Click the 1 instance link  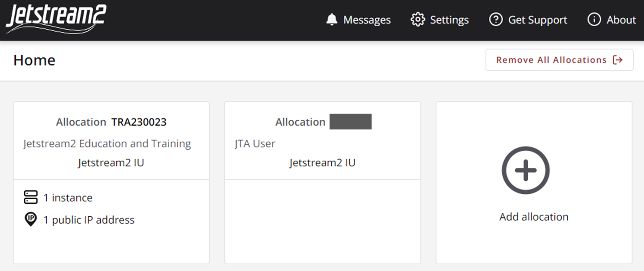tap(68, 197)
